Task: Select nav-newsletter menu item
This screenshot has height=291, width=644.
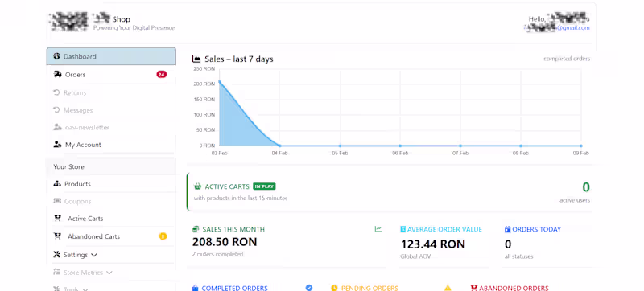Action: [111, 127]
